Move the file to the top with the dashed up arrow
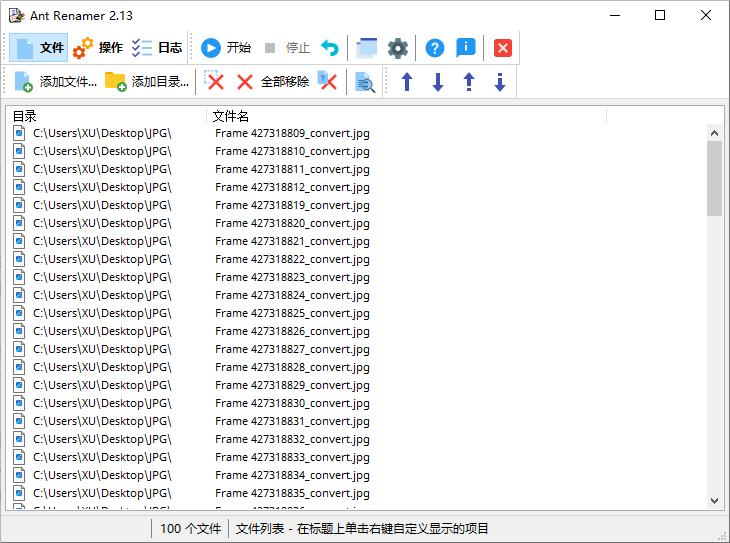The height and width of the screenshot is (543, 730). pyautogui.click(x=469, y=82)
